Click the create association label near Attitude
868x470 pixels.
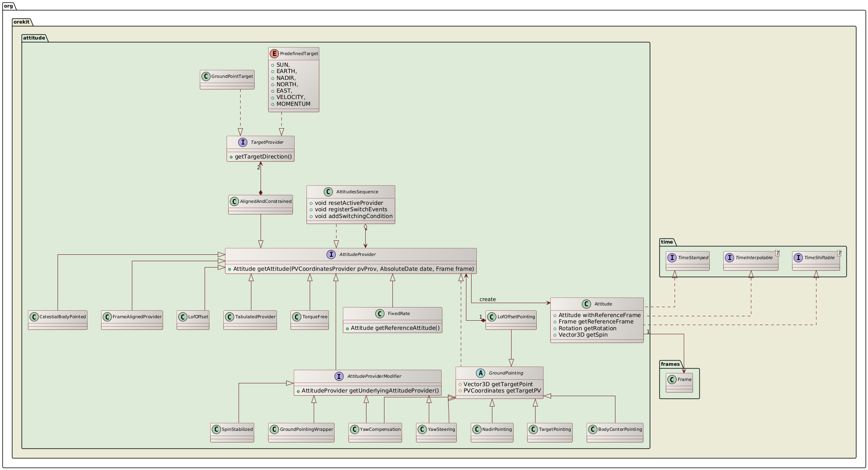(487, 299)
